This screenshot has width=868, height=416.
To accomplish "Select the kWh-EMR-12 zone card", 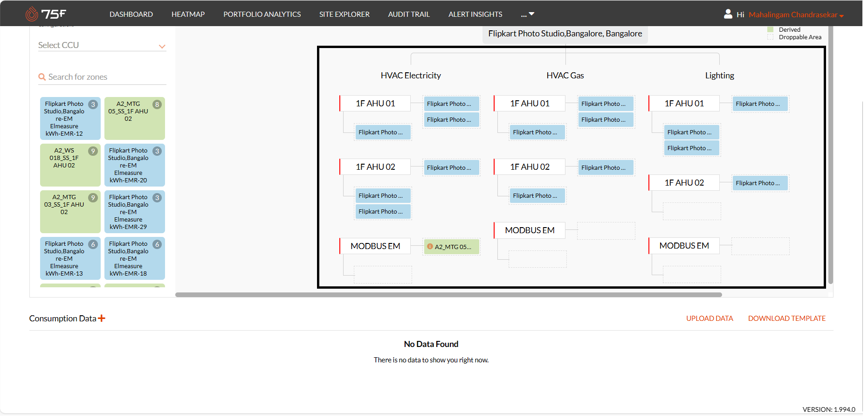I will click(x=70, y=118).
